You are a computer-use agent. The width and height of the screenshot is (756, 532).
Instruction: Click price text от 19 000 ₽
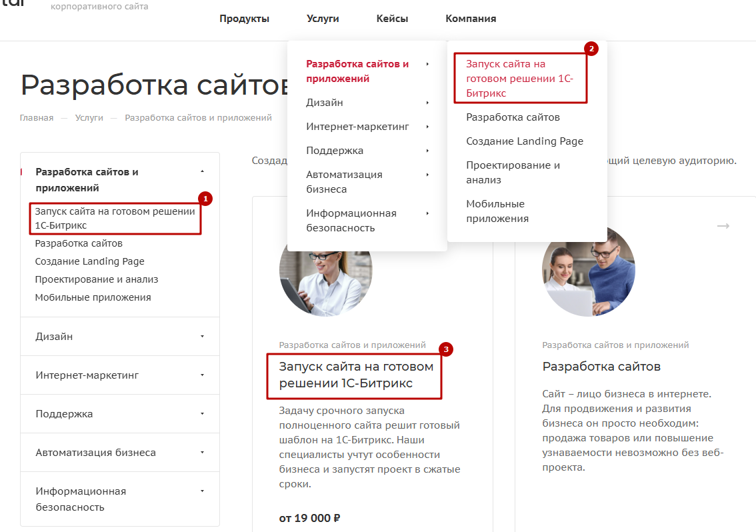point(309,518)
